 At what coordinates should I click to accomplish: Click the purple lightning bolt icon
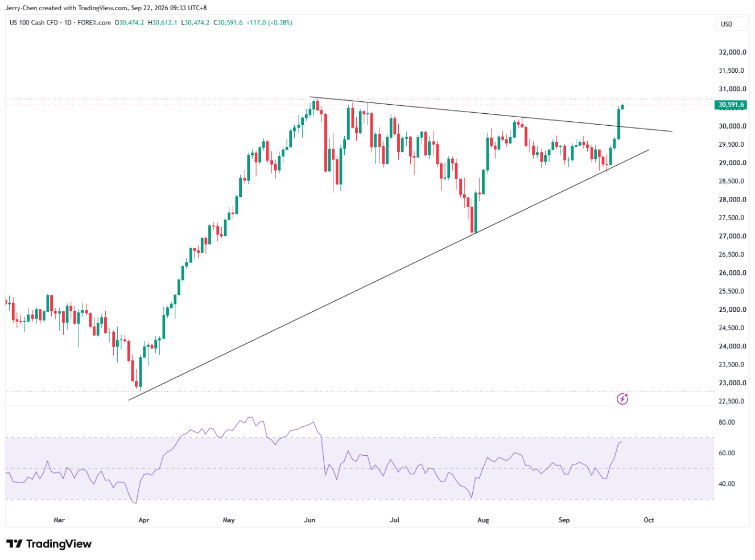[622, 399]
